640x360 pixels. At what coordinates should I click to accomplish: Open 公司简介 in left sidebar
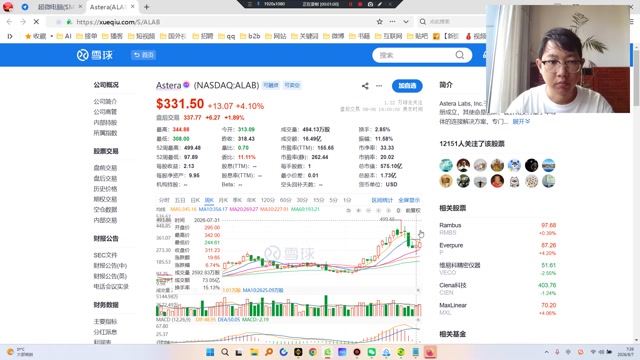pyautogui.click(x=105, y=101)
